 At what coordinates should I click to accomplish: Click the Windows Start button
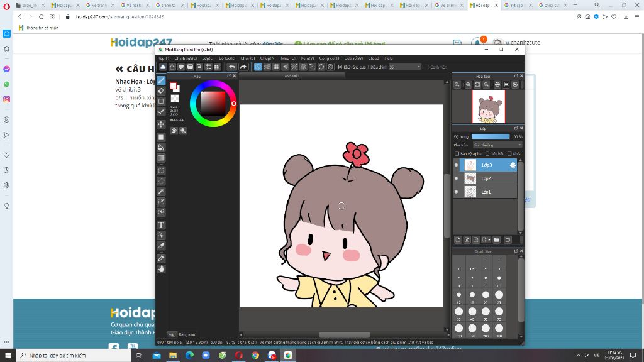click(x=8, y=355)
